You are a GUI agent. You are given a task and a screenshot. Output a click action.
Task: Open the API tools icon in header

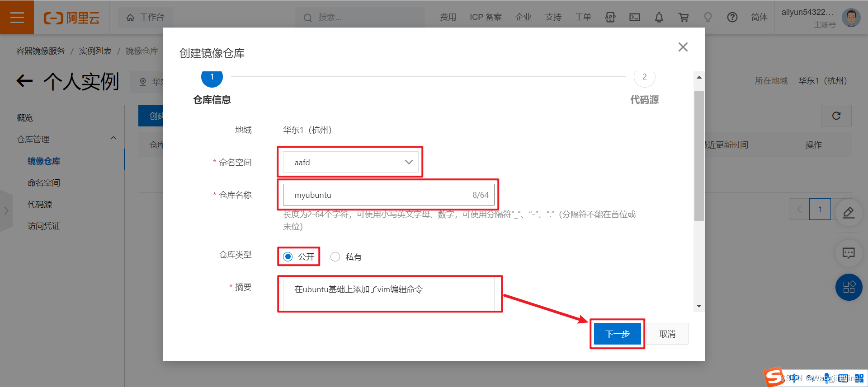point(610,17)
